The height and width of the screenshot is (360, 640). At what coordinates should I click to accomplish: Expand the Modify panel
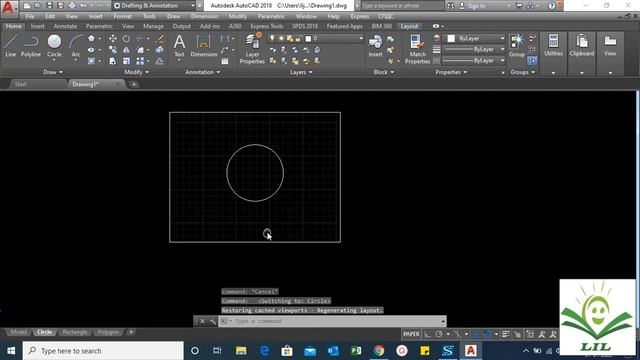136,72
